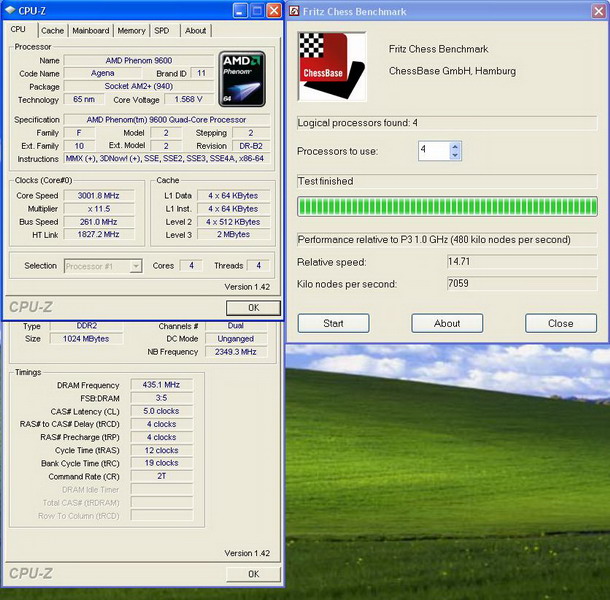Viewport: 610px width, 600px height.
Task: Click the HT Link value 1827.2 MHz
Action: 99,234
